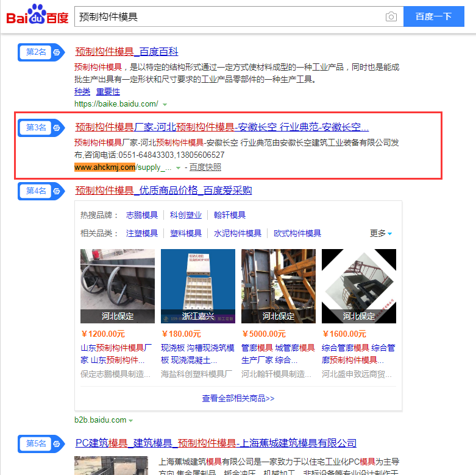Click the 百度一下 search button
Viewport: 476px width, 475px height.
click(433, 16)
